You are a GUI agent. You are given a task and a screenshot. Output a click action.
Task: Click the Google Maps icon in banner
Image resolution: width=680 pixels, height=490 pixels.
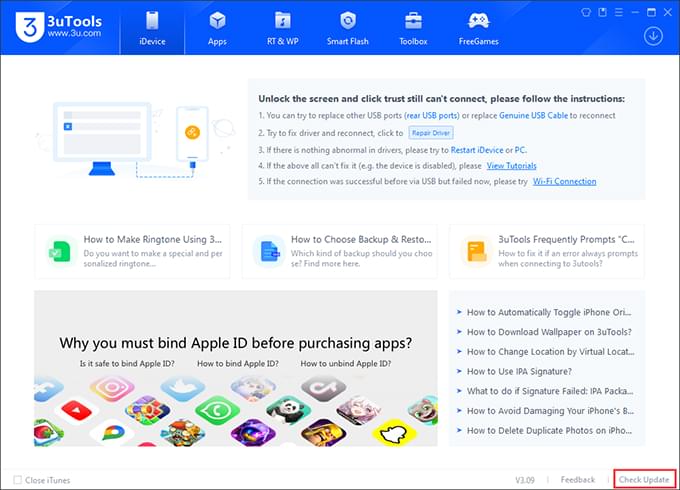(113, 432)
